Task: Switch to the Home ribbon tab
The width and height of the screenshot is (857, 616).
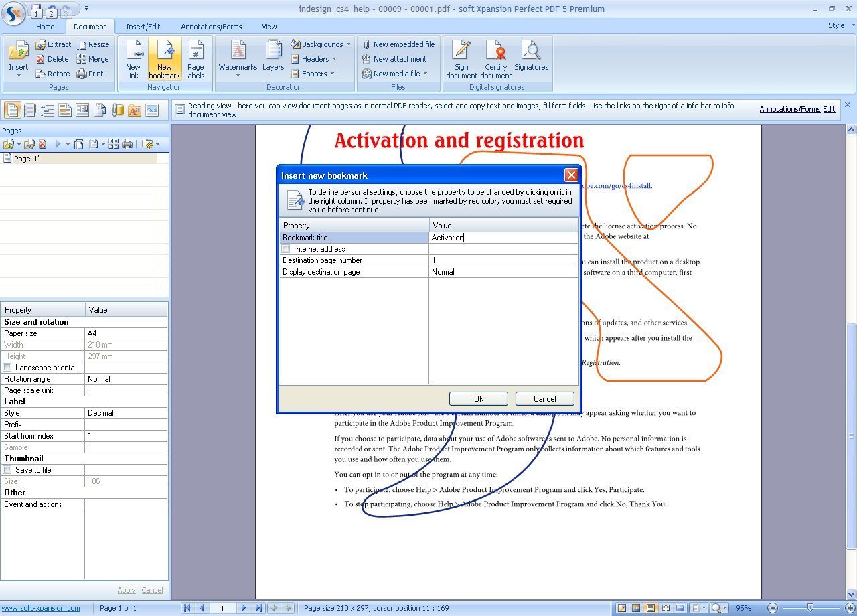Action: pyautogui.click(x=46, y=27)
